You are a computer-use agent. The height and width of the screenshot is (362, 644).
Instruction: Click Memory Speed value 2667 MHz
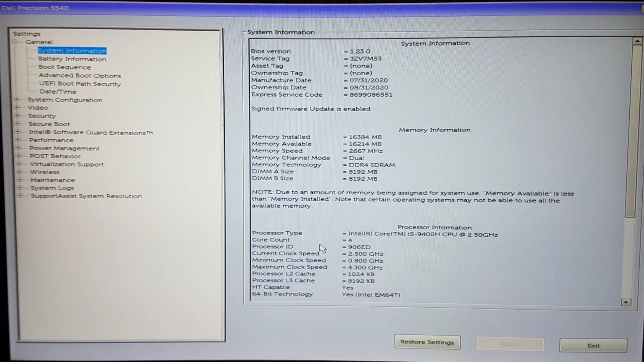[365, 151]
